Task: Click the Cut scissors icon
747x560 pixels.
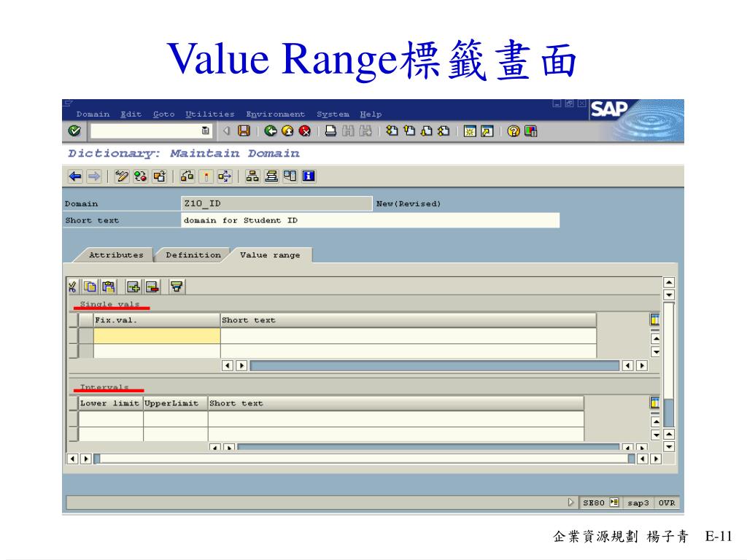Action: [x=72, y=287]
